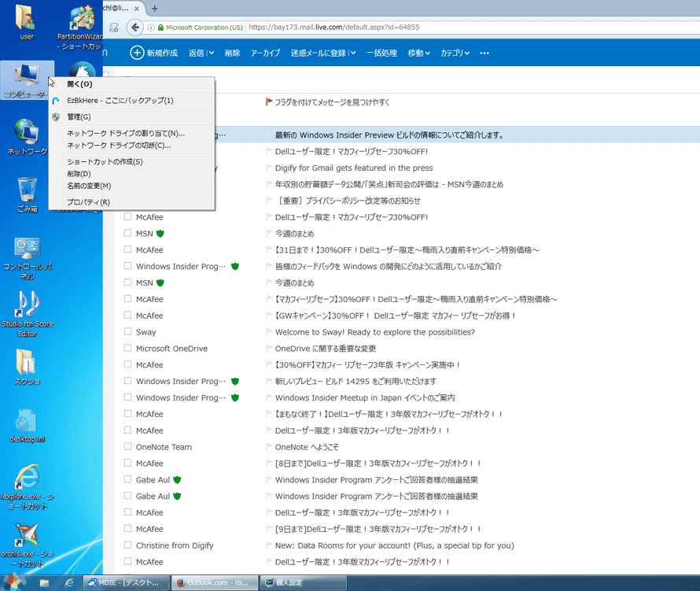Click 一括処理 in the Outlook toolbar
Screen dimensions: 700x591
(381, 54)
